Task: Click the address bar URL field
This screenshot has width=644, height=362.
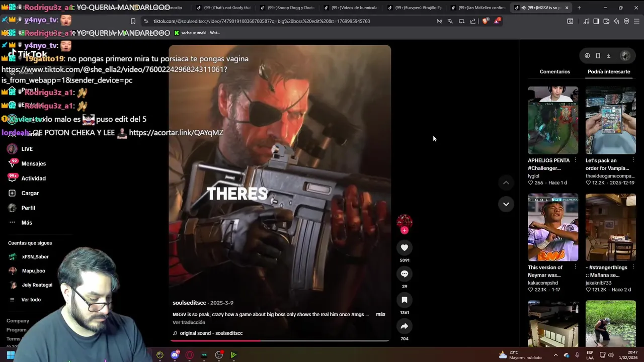Action: pos(292,21)
